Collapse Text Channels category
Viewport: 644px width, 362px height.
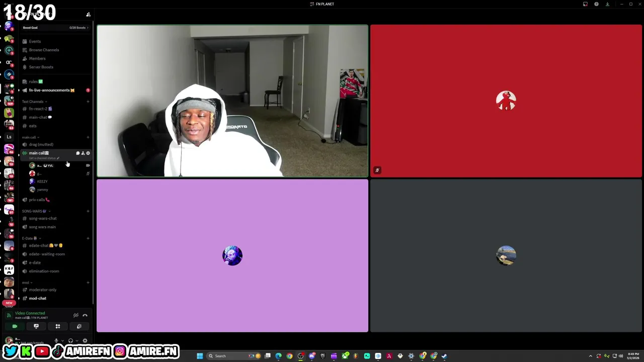point(34,102)
